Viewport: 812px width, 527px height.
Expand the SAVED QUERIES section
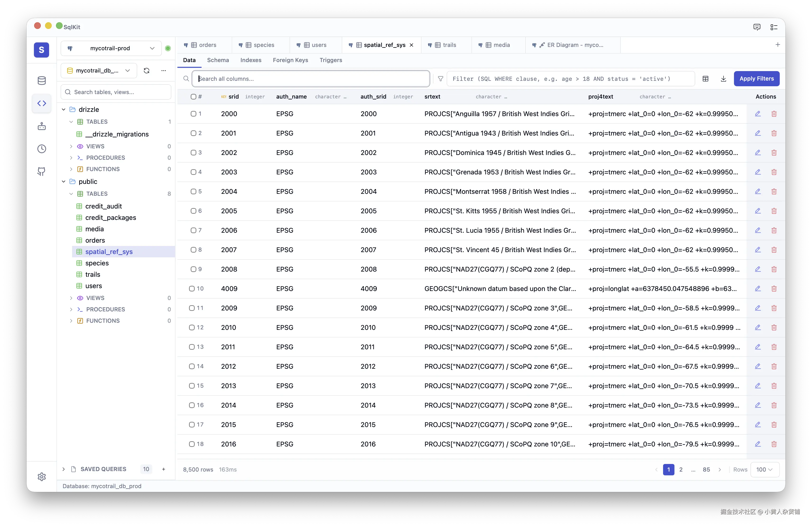[x=64, y=469]
